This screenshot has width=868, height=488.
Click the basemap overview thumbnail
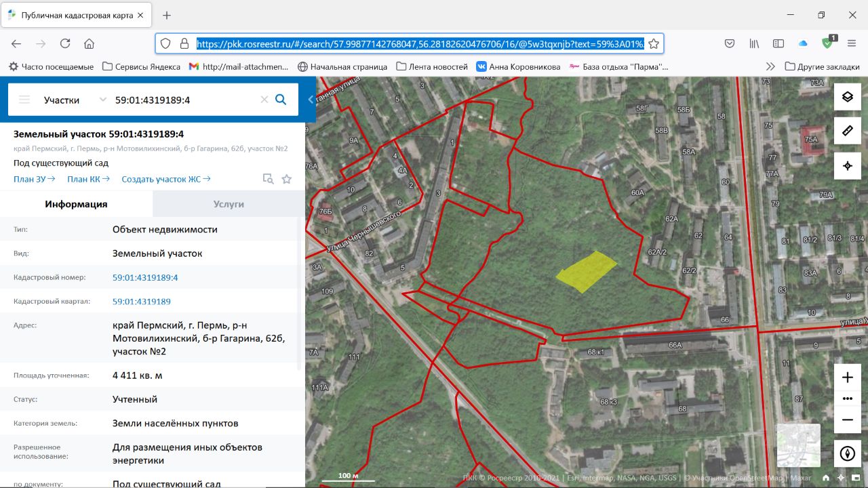pyautogui.click(x=798, y=445)
